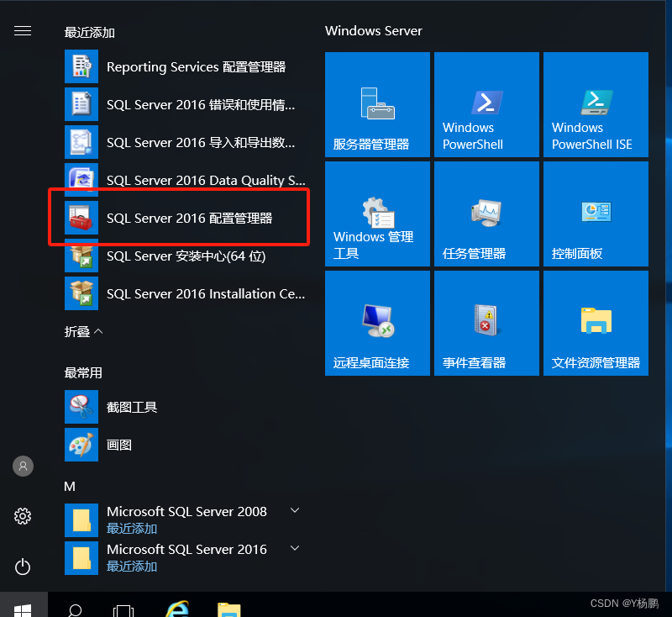Launch Internet Explorer from taskbar

177,609
